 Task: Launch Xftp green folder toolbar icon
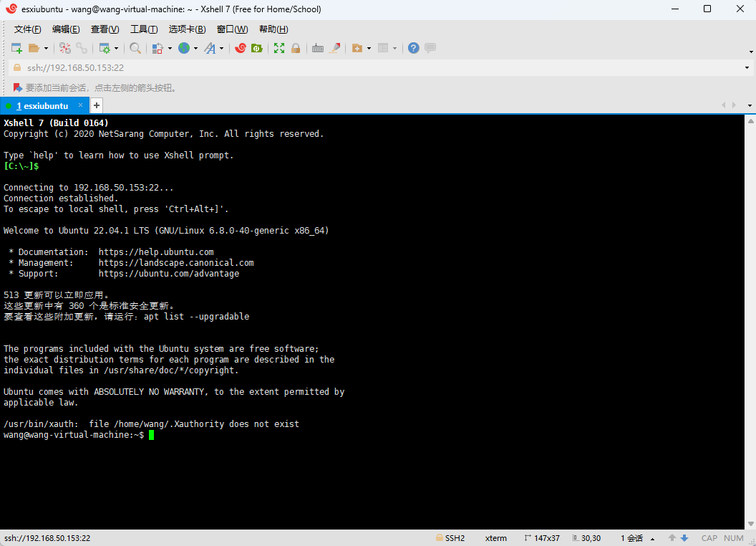point(257,48)
